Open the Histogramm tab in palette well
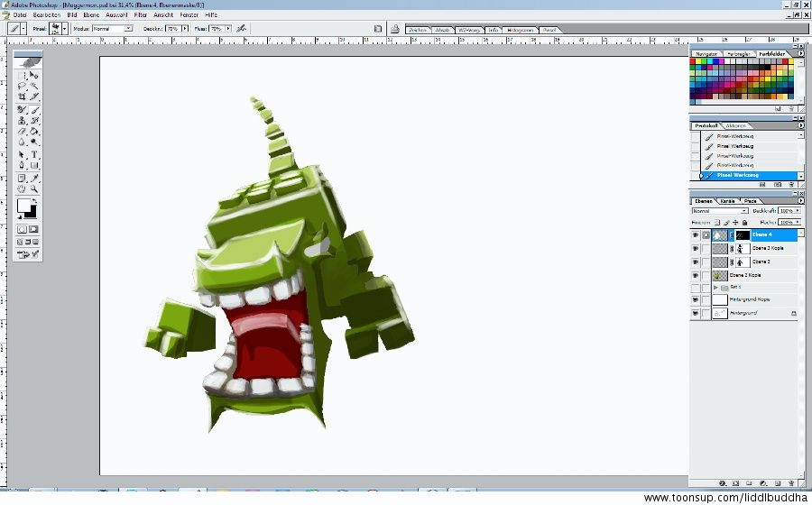The height and width of the screenshot is (505, 812). coord(520,30)
